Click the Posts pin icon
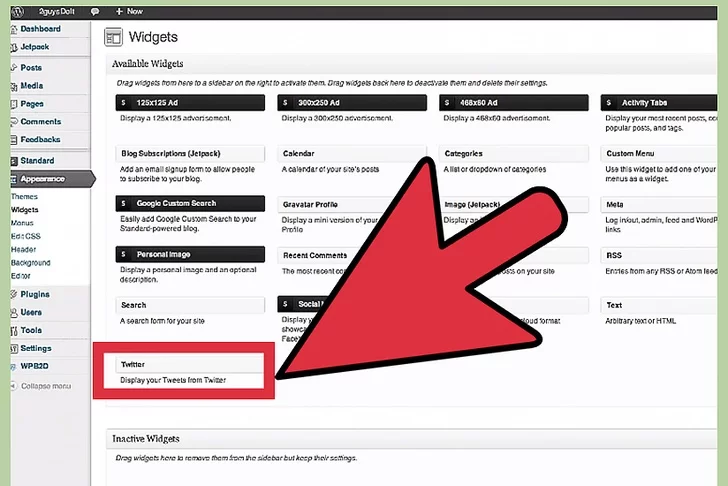 point(15,68)
